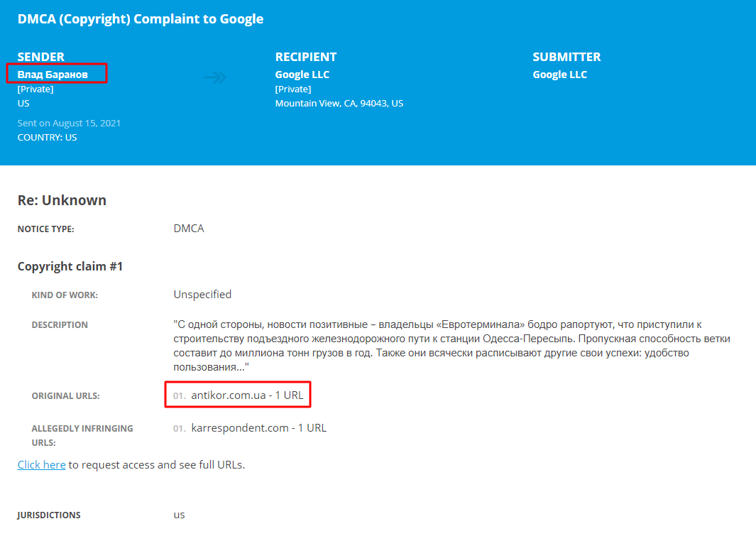Screen dimensions: 756x536
Task: Click the sender name Влад Баранов
Action: [x=53, y=75]
